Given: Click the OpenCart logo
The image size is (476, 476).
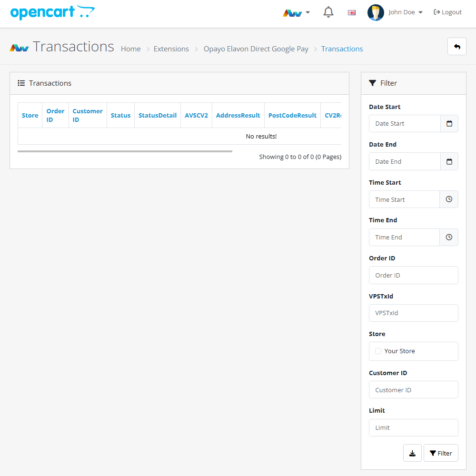Looking at the screenshot, I should pos(52,12).
